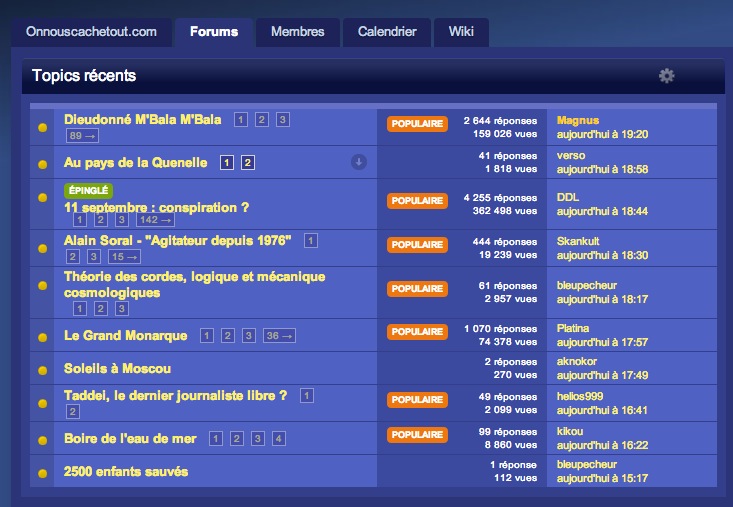The height and width of the screenshot is (507, 733).
Task: Click the '4 255 réponses' count
Action: pyautogui.click(x=500, y=198)
